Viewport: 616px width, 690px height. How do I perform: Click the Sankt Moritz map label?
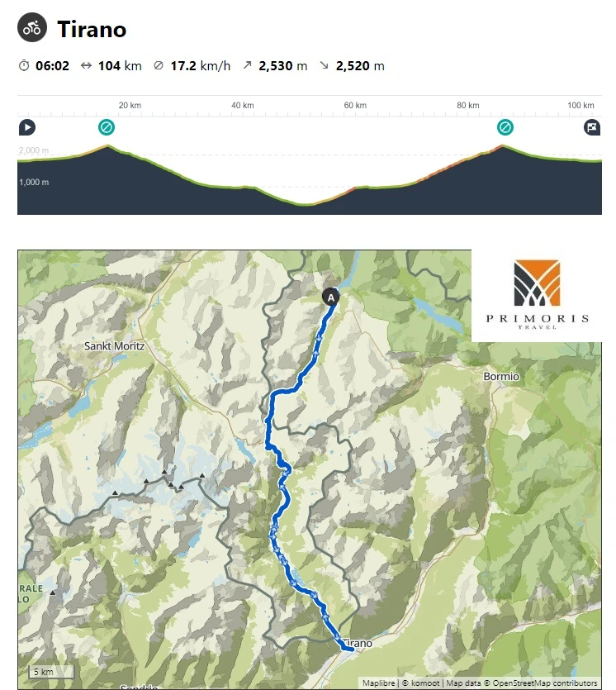(x=114, y=346)
